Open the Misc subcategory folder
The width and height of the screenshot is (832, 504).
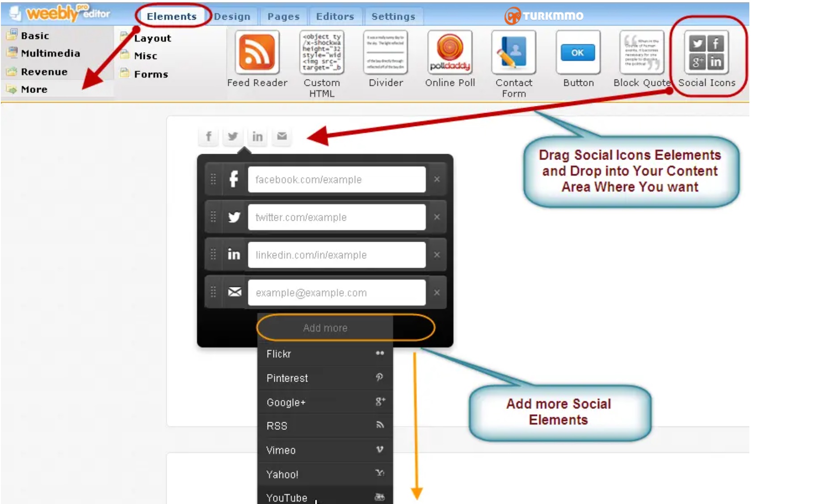[139, 56]
